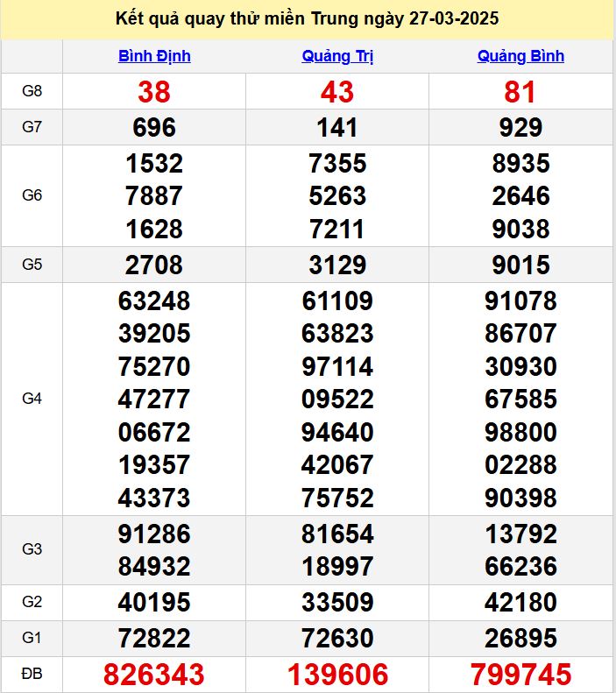Click the G5 number 9015

pos(521,265)
